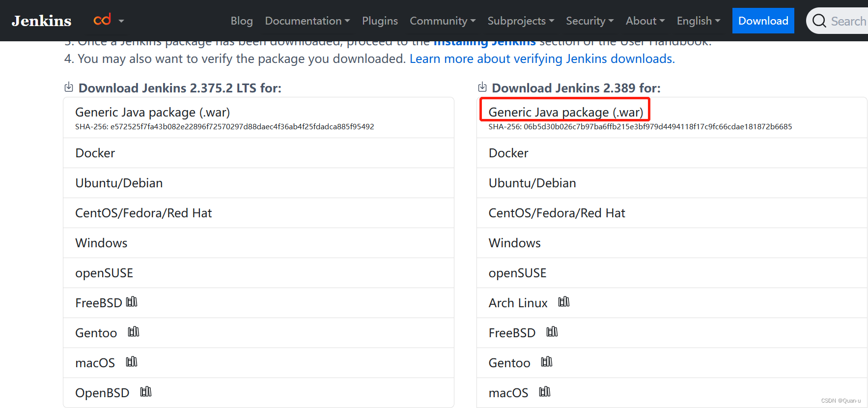868x408 pixels.
Task: Open Learn more about verifying Jenkins downloads link
Action: 542,59
